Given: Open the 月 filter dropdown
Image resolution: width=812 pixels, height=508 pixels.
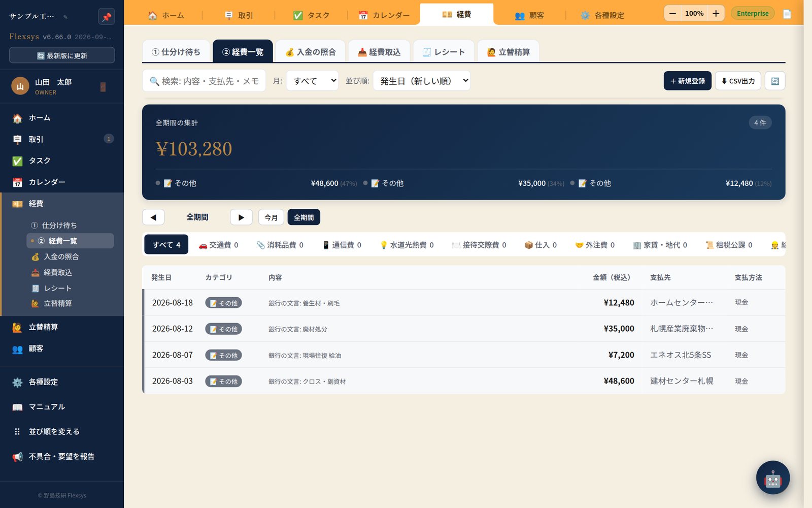Looking at the screenshot, I should click(x=312, y=81).
